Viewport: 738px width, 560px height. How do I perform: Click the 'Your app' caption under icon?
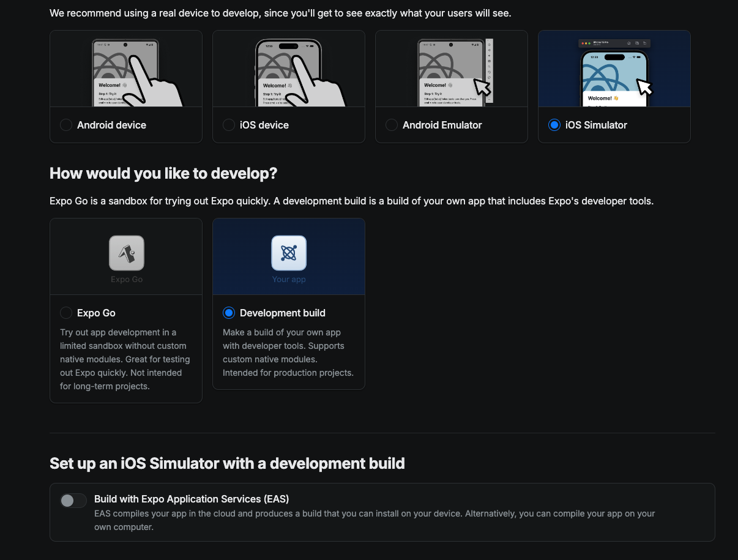(289, 279)
